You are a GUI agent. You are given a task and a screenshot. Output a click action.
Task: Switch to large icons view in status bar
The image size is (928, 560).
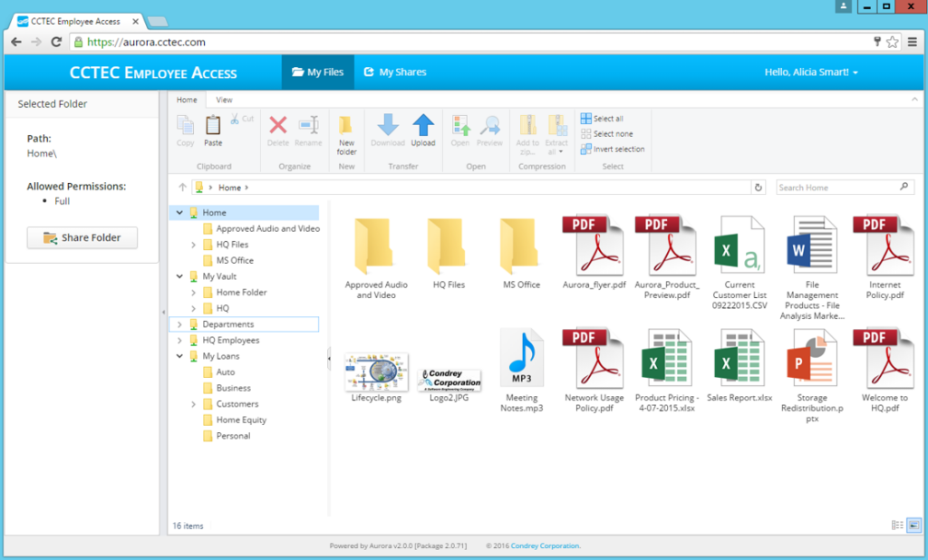click(913, 525)
